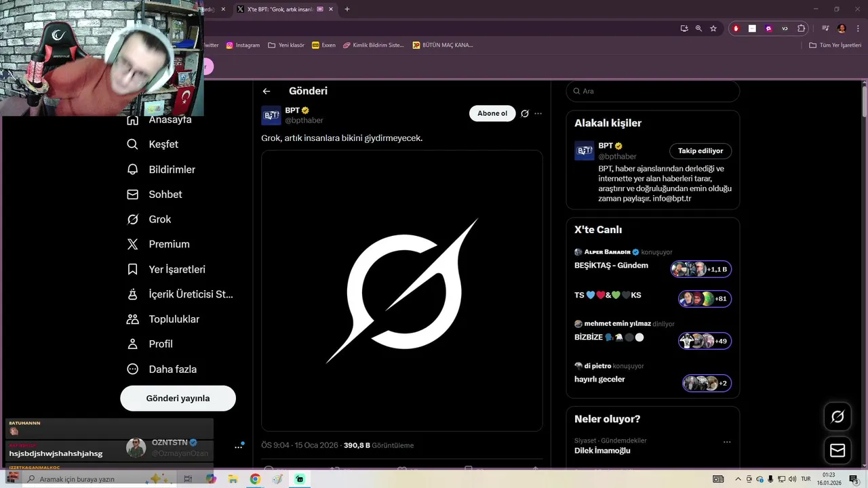The image size is (868, 488).
Task: Click page vertical scrollbar
Action: (864, 102)
